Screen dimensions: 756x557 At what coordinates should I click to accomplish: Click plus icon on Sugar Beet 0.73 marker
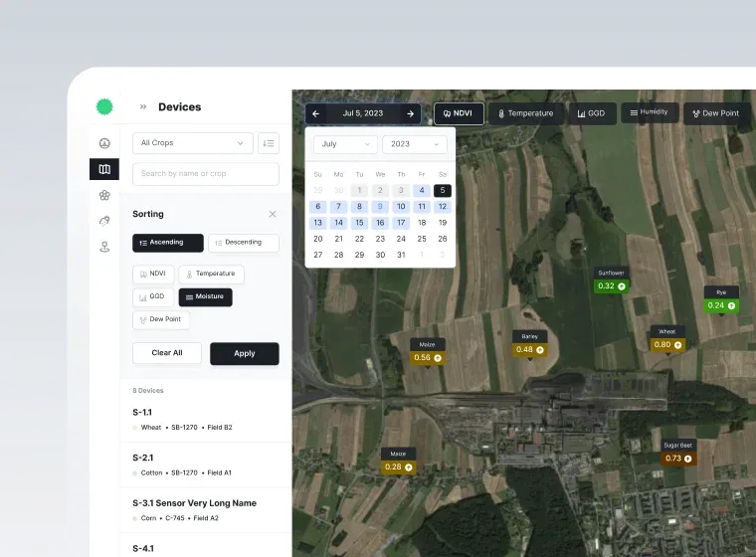tap(688, 459)
